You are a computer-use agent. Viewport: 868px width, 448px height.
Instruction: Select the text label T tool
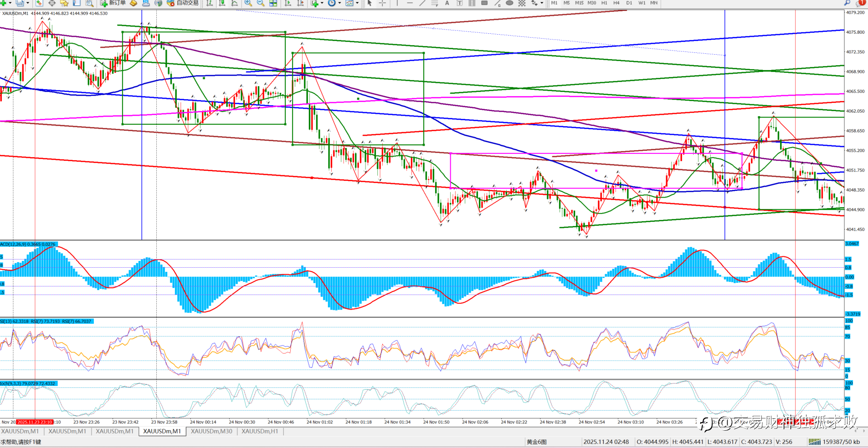tap(459, 3)
